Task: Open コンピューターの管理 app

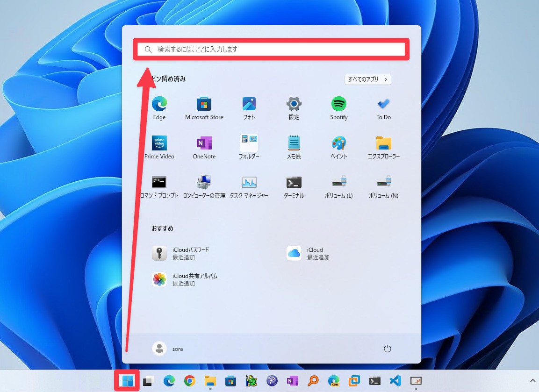Action: (x=204, y=186)
